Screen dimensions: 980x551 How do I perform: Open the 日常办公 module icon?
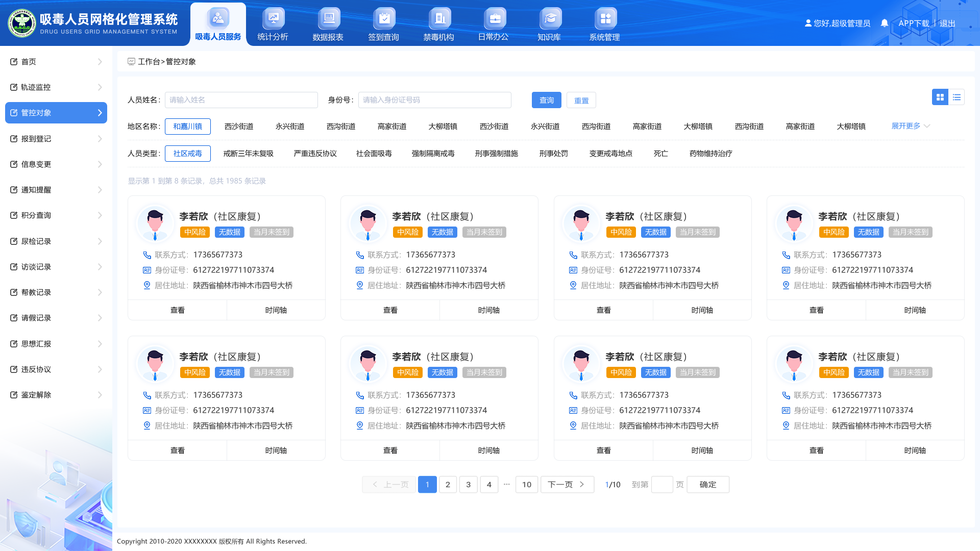[494, 19]
